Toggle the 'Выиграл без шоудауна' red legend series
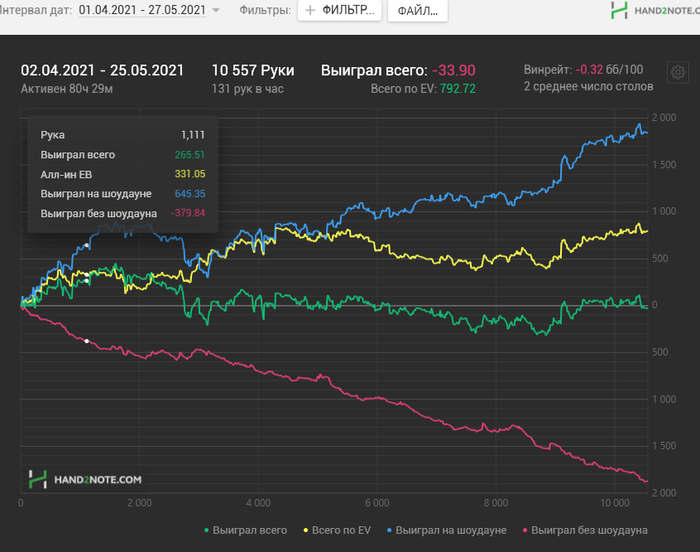 (x=585, y=530)
